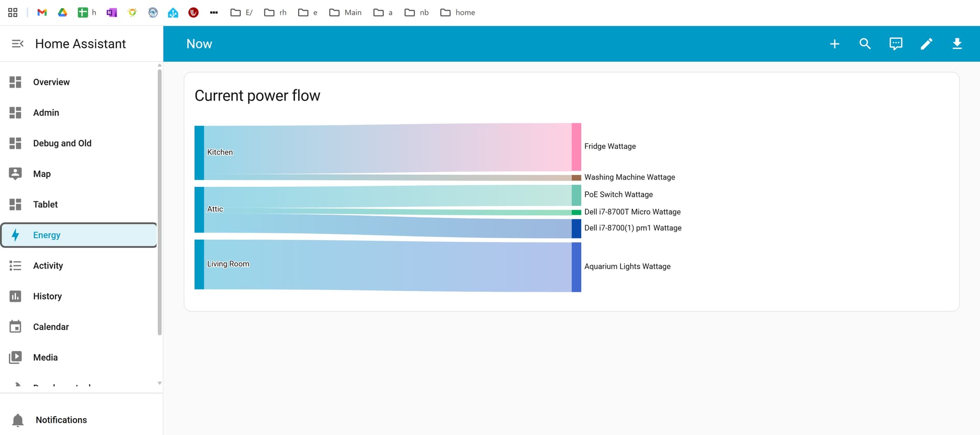
Task: Open the OneNote bookmark icon
Action: click(x=111, y=12)
